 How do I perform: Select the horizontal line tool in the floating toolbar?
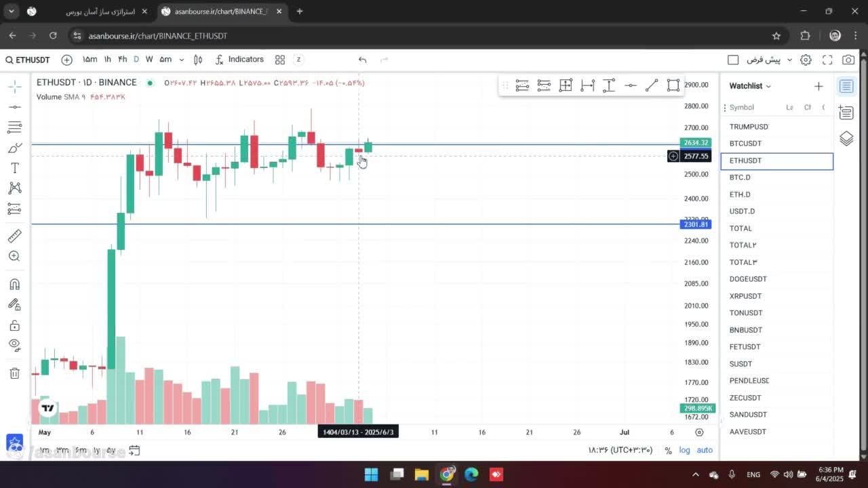click(x=630, y=85)
